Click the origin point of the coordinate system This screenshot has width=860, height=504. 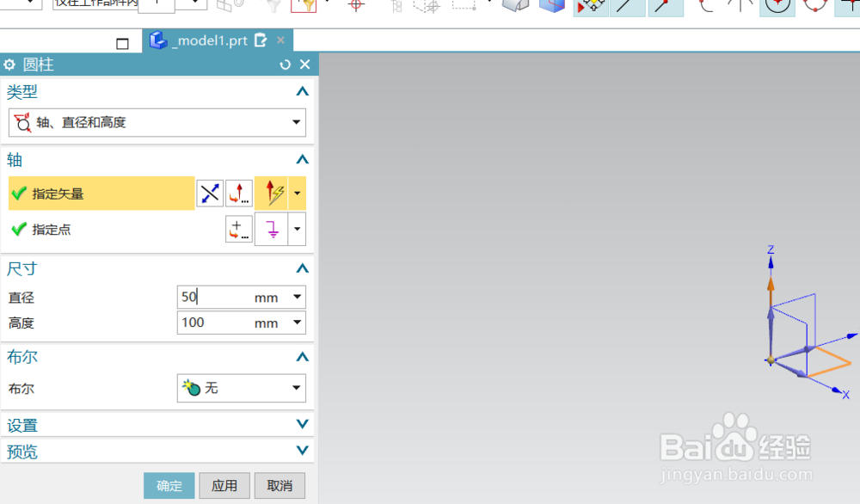[771, 360]
